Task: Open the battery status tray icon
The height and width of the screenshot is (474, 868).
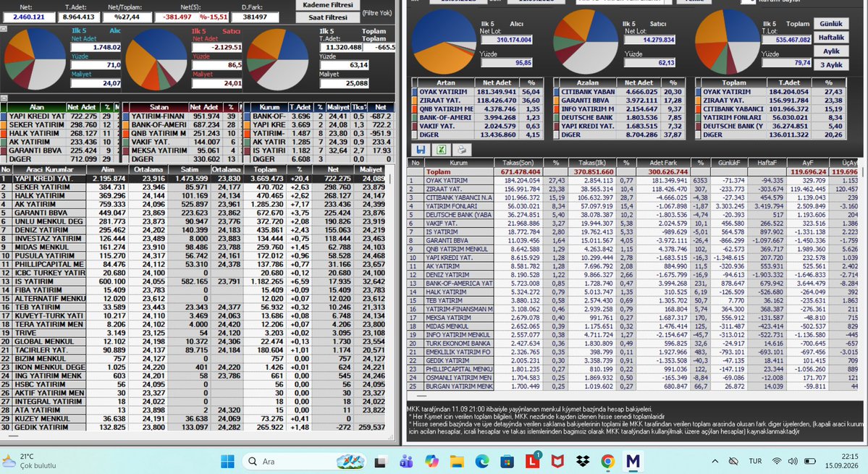Action: [x=810, y=461]
